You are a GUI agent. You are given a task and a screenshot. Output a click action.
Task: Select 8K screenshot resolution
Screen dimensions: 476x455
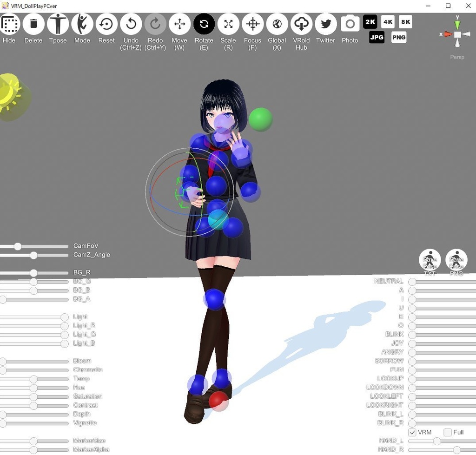(x=405, y=21)
